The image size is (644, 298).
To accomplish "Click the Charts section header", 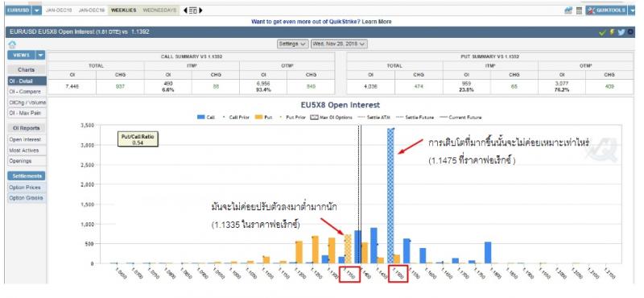I will point(27,70).
